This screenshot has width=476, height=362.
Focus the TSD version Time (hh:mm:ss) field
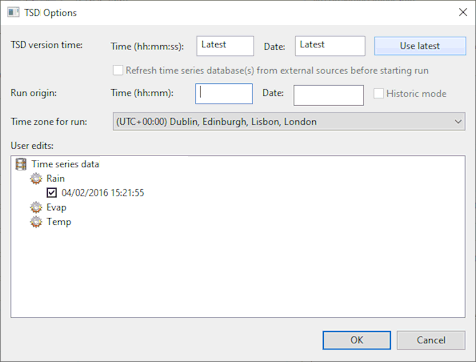tap(225, 46)
